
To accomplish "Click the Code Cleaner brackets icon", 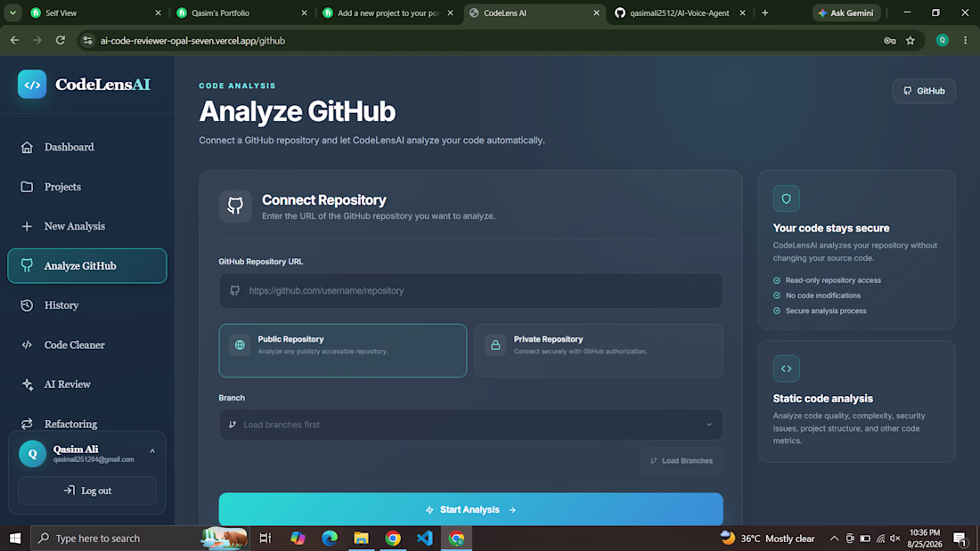I will point(27,344).
